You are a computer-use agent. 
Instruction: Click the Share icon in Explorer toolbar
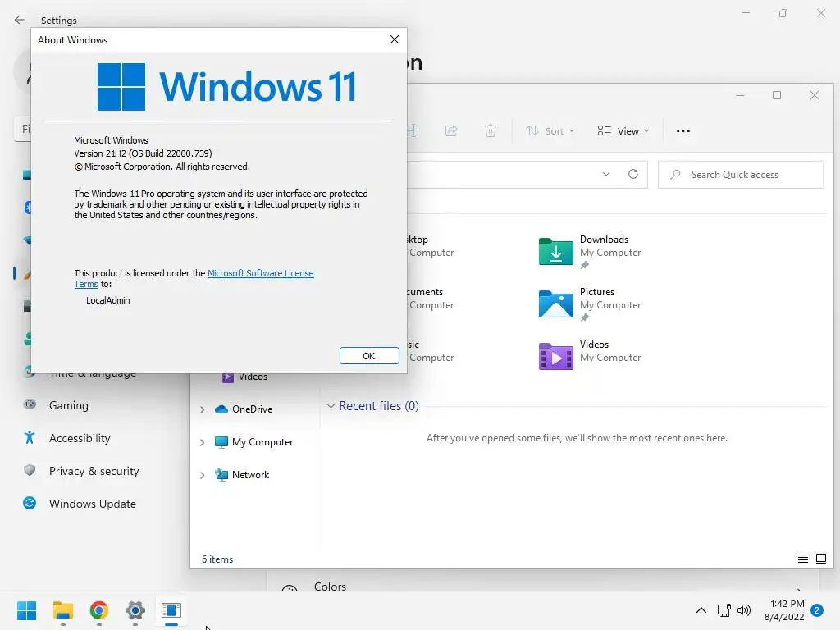(x=451, y=130)
